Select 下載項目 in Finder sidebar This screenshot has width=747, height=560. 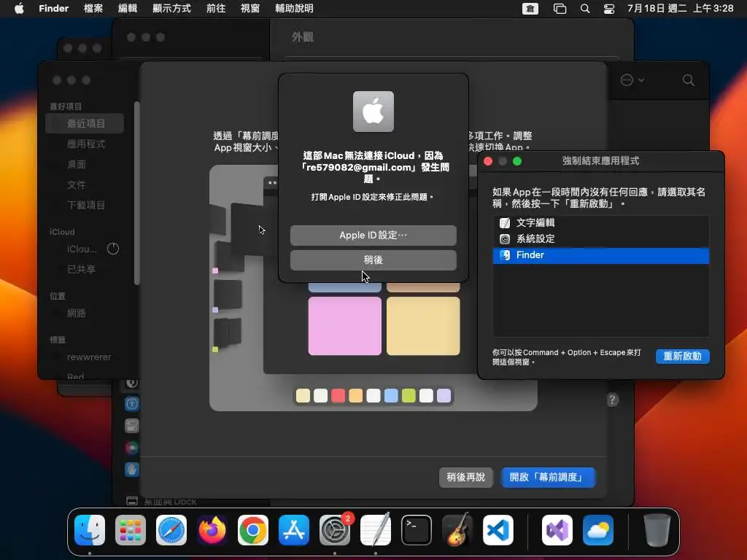85,205
